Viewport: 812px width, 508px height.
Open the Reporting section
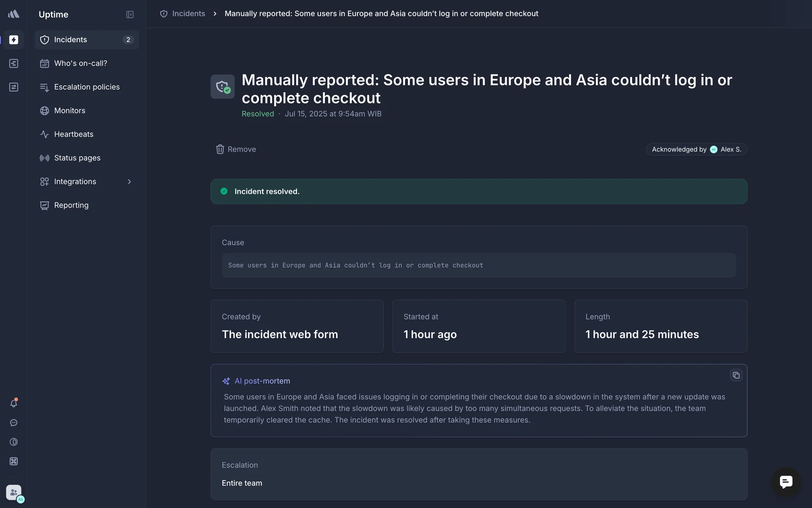tap(71, 205)
